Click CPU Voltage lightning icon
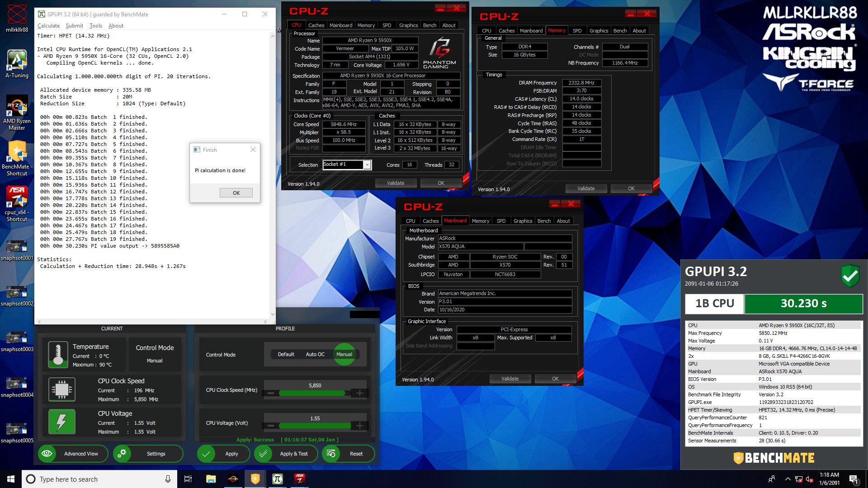 tap(61, 422)
